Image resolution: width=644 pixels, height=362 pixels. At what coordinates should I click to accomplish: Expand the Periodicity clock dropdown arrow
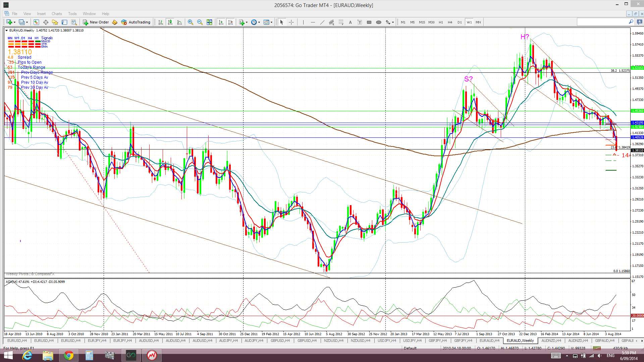click(259, 22)
